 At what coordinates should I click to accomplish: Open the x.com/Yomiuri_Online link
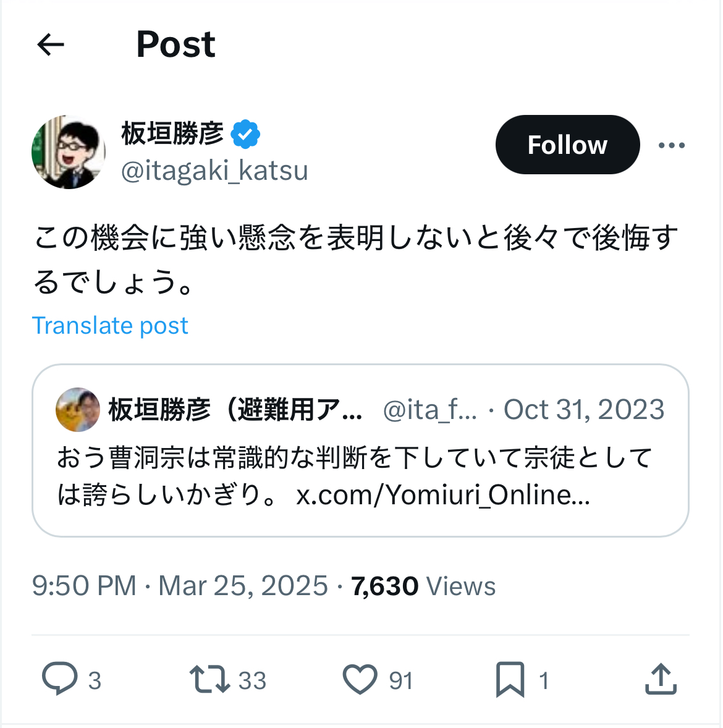(x=442, y=495)
